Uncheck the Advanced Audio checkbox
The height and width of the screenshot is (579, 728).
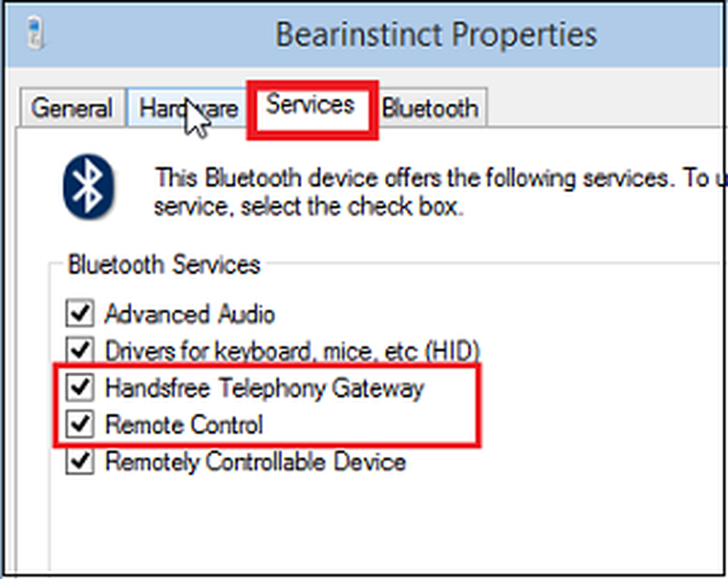[x=79, y=314]
